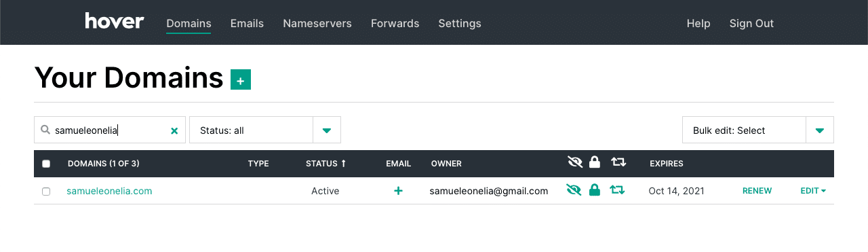The height and width of the screenshot is (252, 868).
Task: Click into the domain search field
Action: tap(110, 130)
